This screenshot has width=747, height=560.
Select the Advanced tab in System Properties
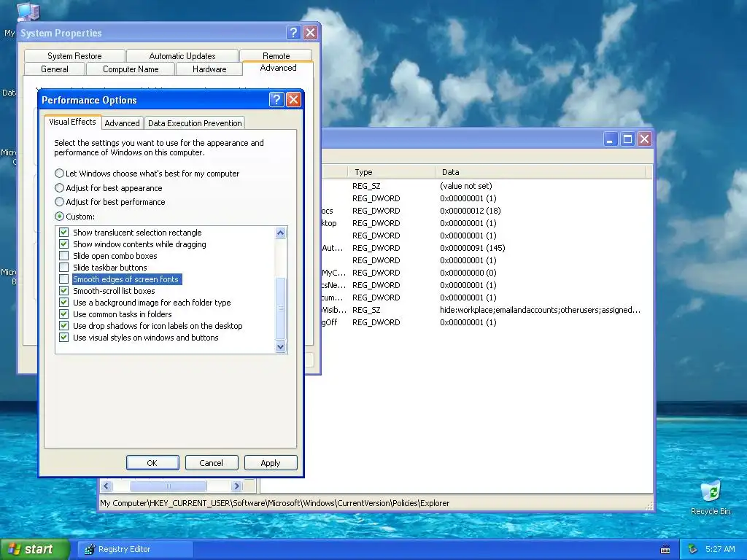(278, 68)
